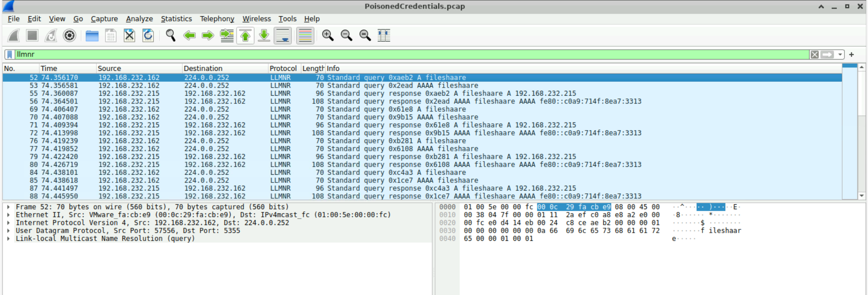The height and width of the screenshot is (295, 868).
Task: Open Find a packet magnifier icon
Action: (171, 35)
